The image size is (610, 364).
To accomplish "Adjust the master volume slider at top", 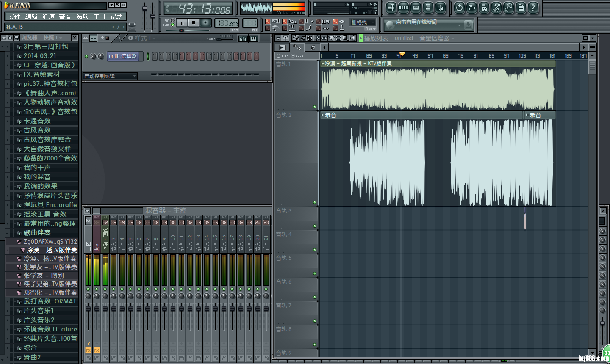I will click(144, 9).
